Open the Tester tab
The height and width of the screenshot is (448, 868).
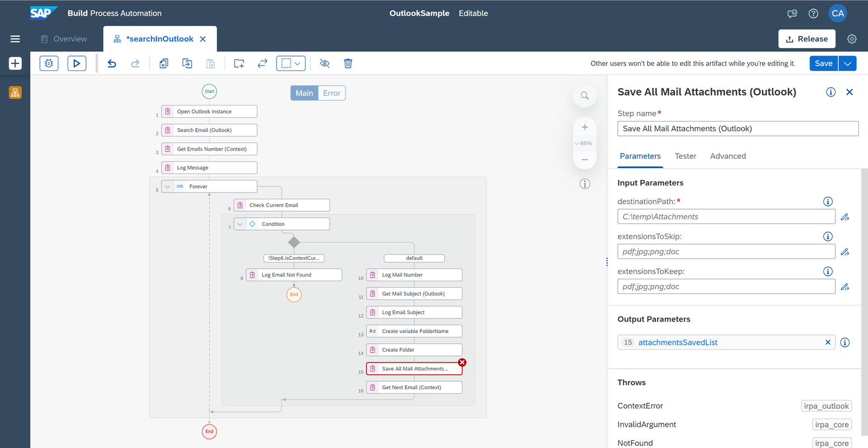click(x=685, y=156)
